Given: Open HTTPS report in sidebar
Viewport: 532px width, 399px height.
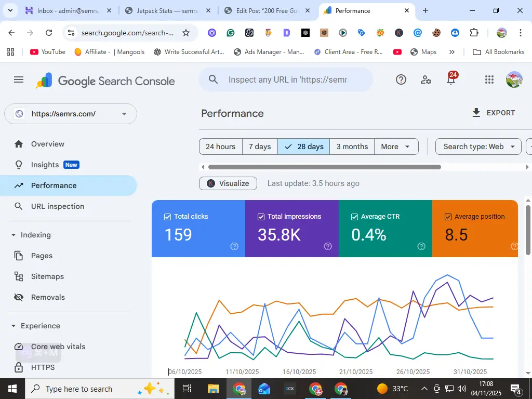Looking at the screenshot, I should coord(68,367).
